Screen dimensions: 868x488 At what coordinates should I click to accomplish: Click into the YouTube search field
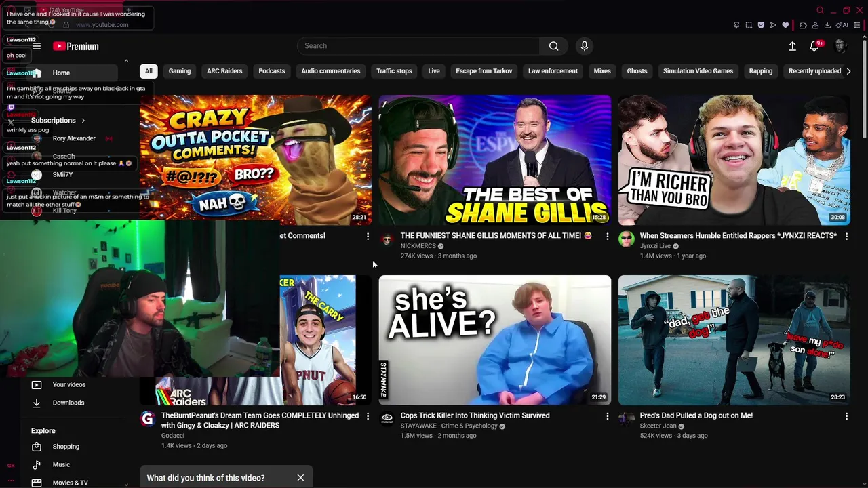[418, 46]
